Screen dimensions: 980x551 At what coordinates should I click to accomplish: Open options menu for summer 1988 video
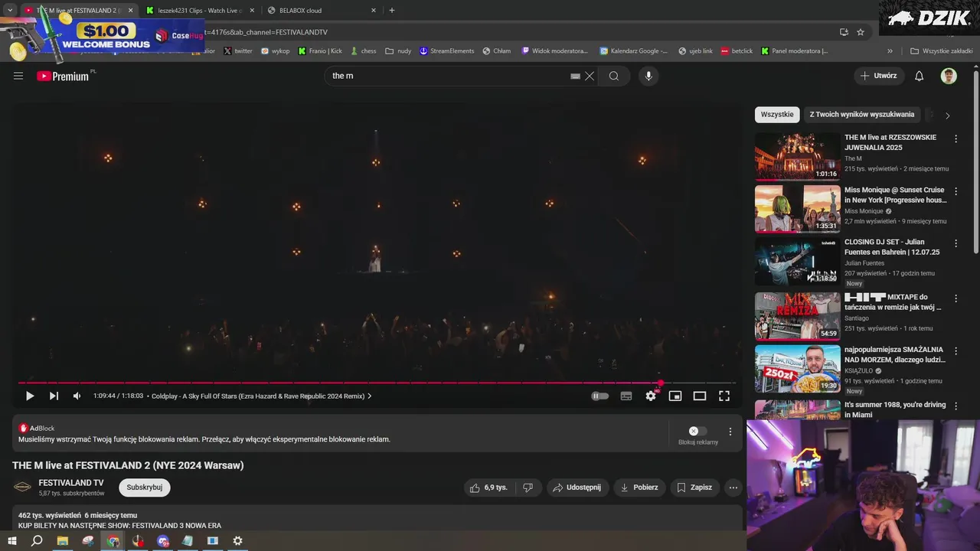click(955, 406)
